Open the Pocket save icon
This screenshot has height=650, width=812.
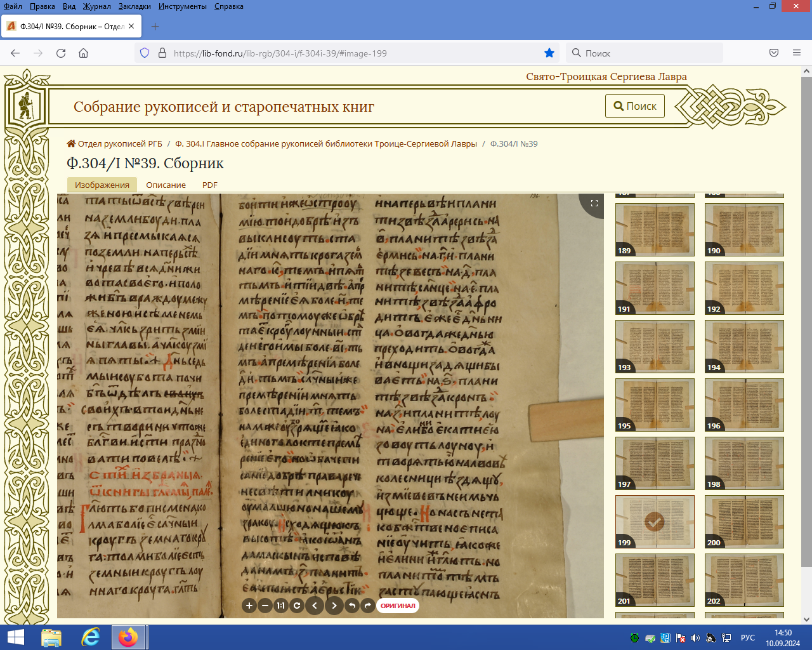point(774,53)
